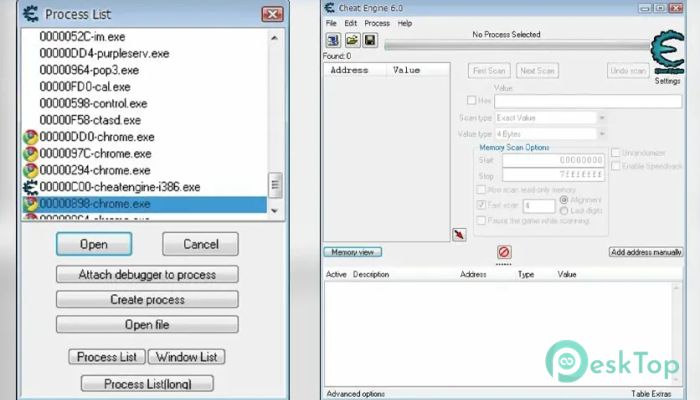Click the First Scan button
The height and width of the screenshot is (400, 700).
point(489,71)
